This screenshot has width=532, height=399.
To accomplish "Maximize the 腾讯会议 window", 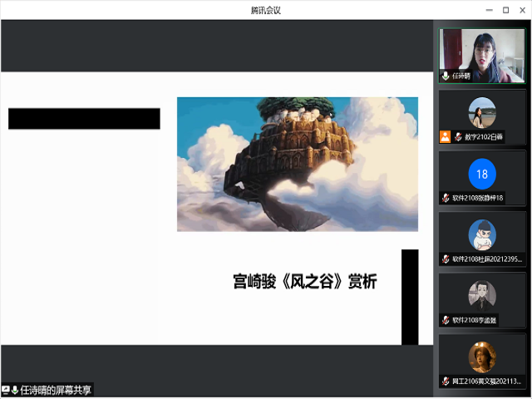I will click(506, 10).
